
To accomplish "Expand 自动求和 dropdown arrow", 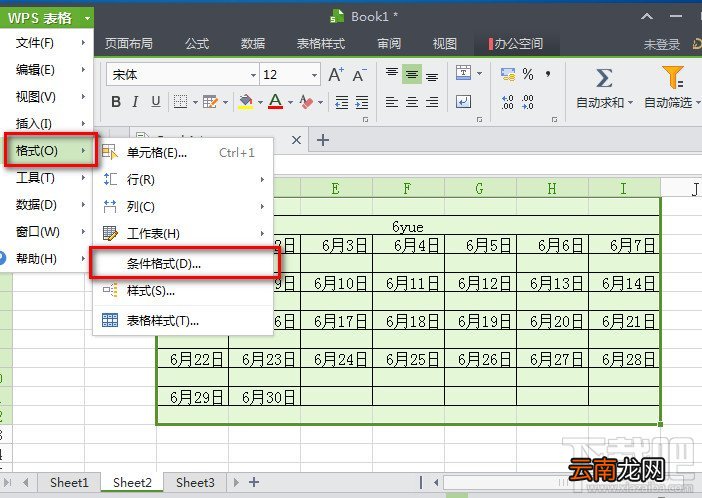I will tap(630, 103).
